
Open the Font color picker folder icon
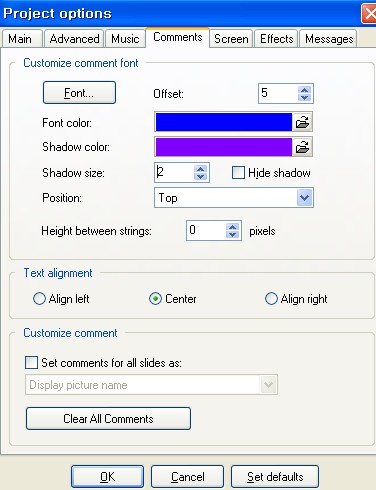point(302,122)
